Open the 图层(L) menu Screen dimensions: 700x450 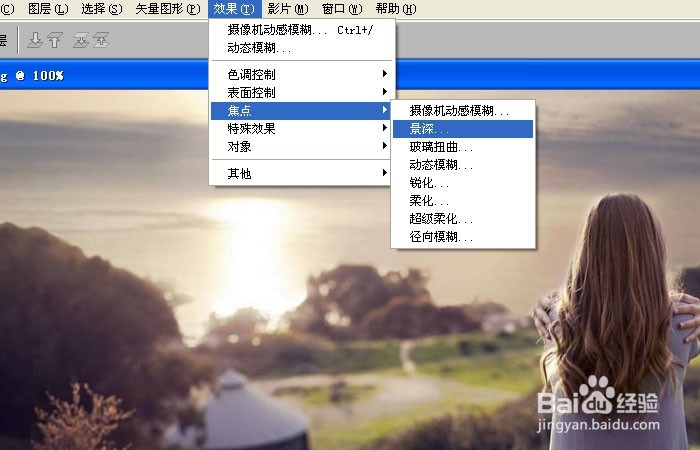48,8
